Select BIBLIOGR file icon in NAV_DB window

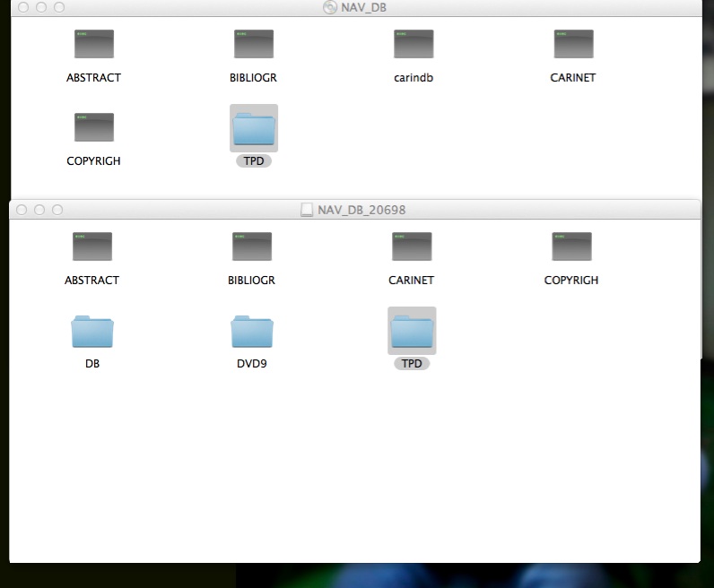(x=254, y=44)
